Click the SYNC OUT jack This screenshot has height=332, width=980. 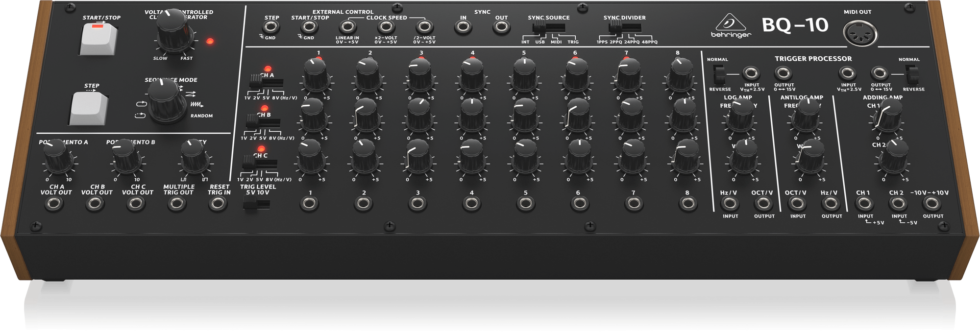(x=501, y=27)
